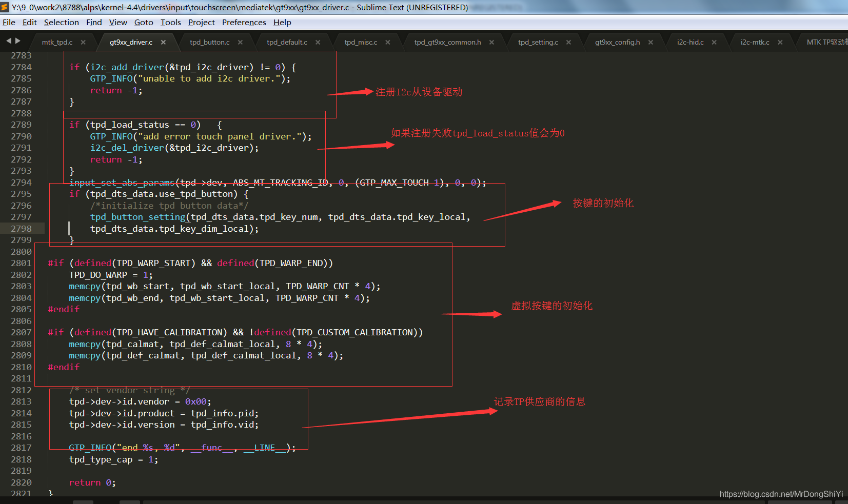This screenshot has width=848, height=504.
Task: Click the "add error touch panel driver." string
Action: pos(220,136)
